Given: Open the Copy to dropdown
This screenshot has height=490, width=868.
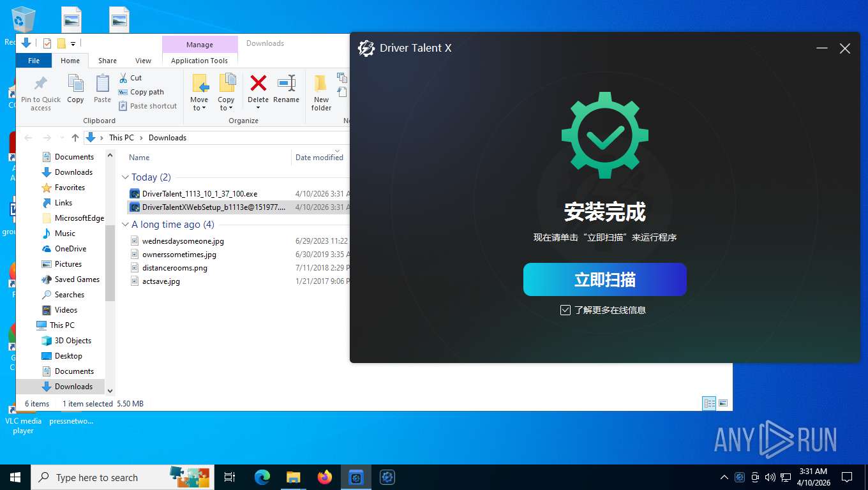Looking at the screenshot, I should [x=226, y=93].
